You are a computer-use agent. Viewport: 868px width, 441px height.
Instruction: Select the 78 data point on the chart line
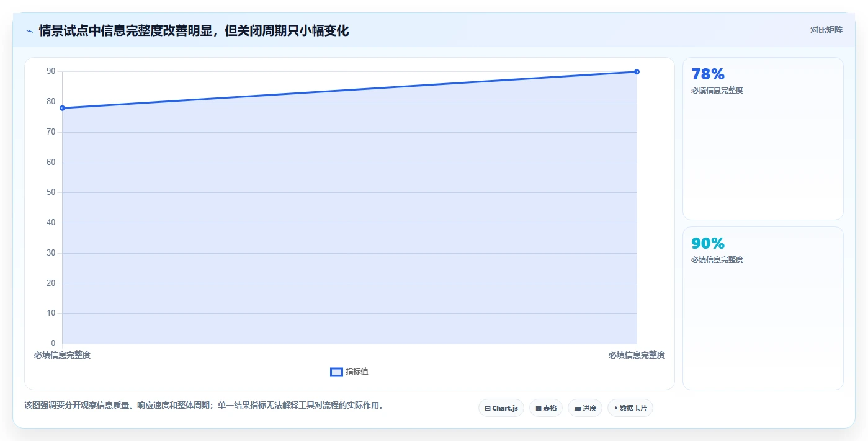[x=62, y=108]
